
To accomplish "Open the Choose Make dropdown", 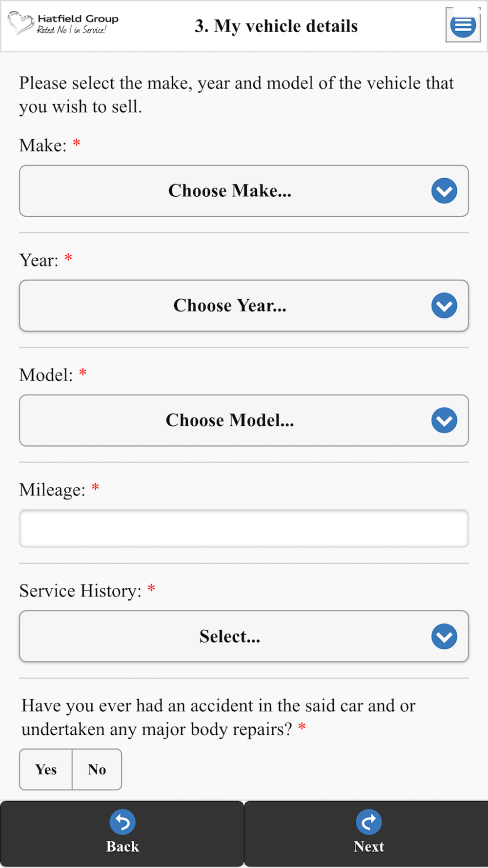I will click(244, 191).
